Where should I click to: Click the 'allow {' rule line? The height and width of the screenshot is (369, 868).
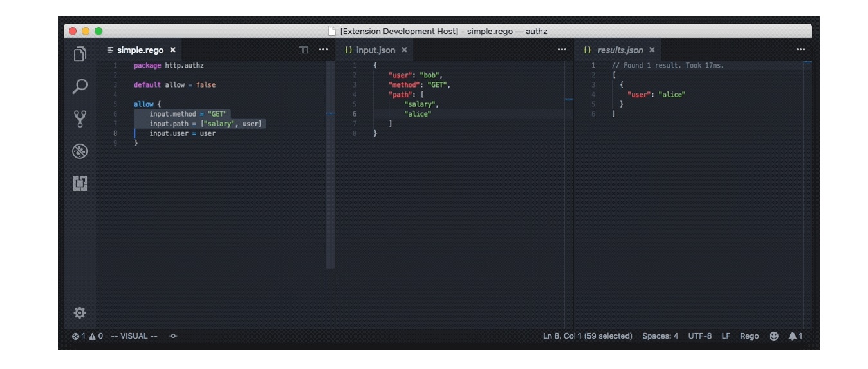[x=147, y=104]
